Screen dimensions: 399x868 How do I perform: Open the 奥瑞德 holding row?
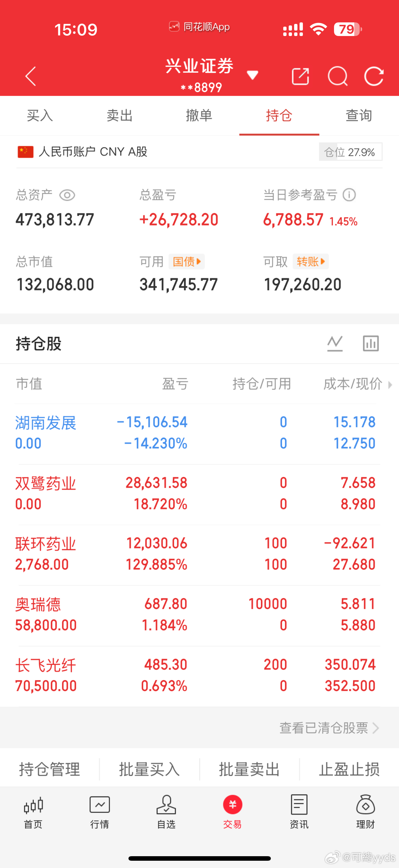point(199,615)
